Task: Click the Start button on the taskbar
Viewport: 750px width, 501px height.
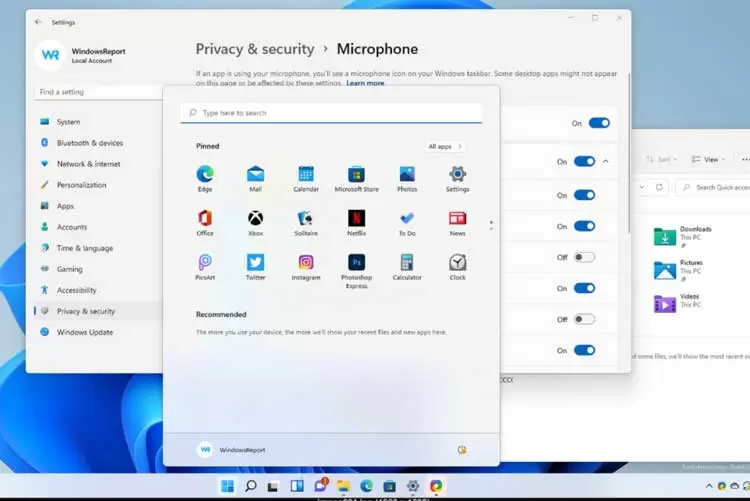Action: (228, 486)
